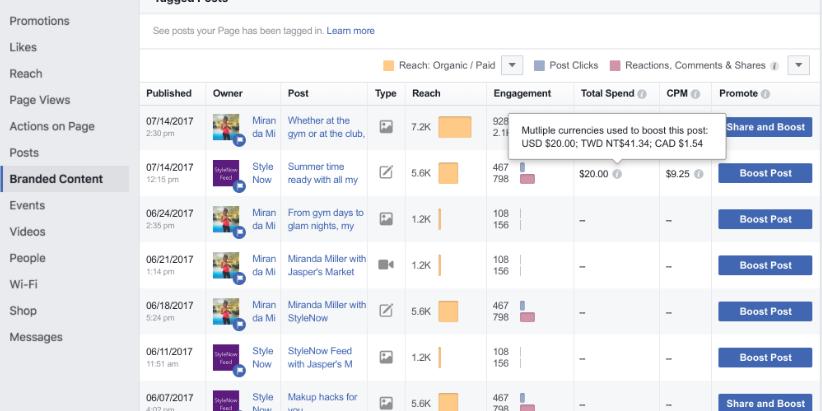Image resolution: width=822 pixels, height=411 pixels.
Task: Open the Reach: Organic / Paid dropdown
Action: tap(512, 66)
